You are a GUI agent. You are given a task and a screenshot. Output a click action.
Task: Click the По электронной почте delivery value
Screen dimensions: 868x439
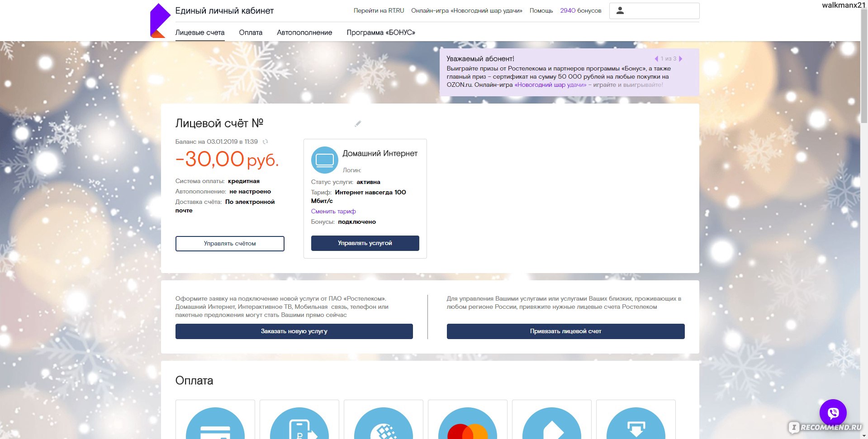[x=225, y=206]
